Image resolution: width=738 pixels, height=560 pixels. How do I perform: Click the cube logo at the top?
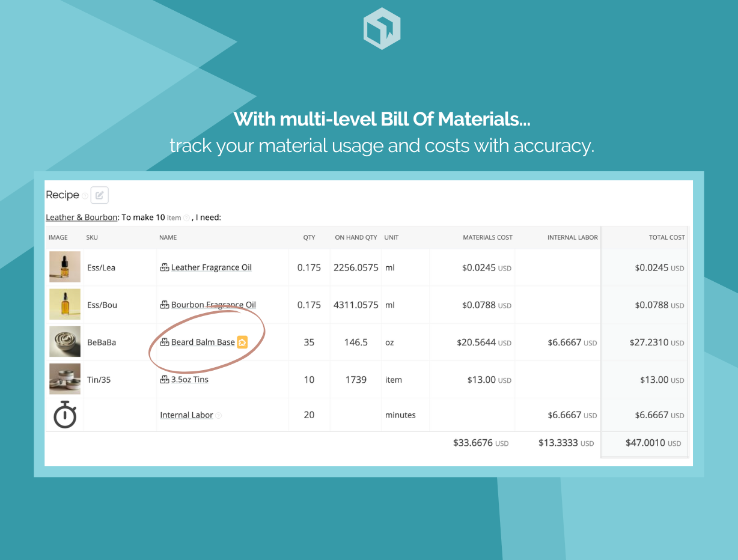point(382,28)
